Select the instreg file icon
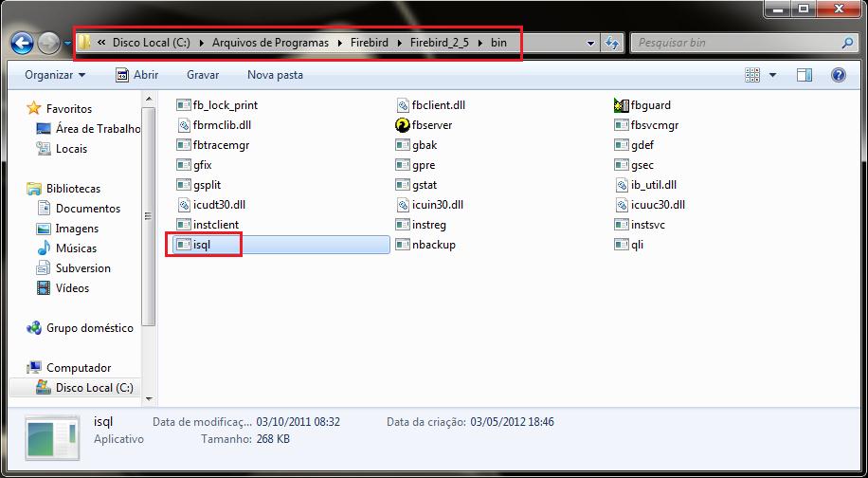Viewport: 868px width, 478px height. point(403,225)
